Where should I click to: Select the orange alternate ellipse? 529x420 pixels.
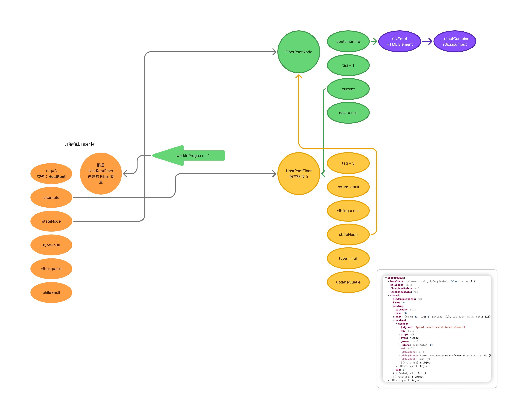click(x=51, y=197)
